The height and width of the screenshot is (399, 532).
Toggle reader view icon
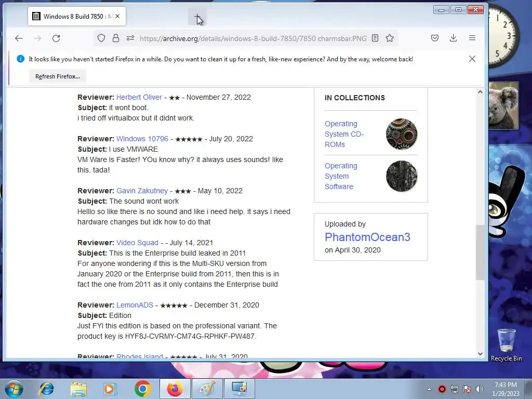click(375, 38)
